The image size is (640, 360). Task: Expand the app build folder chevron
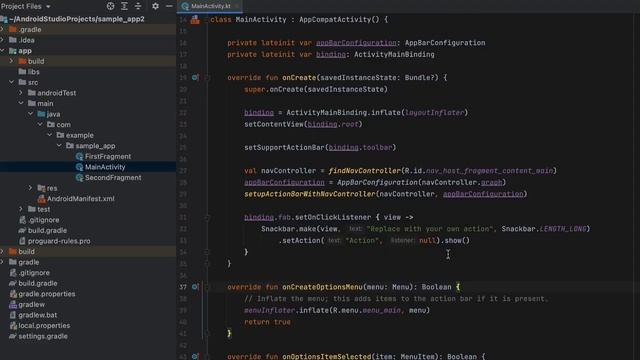[x=11, y=61]
